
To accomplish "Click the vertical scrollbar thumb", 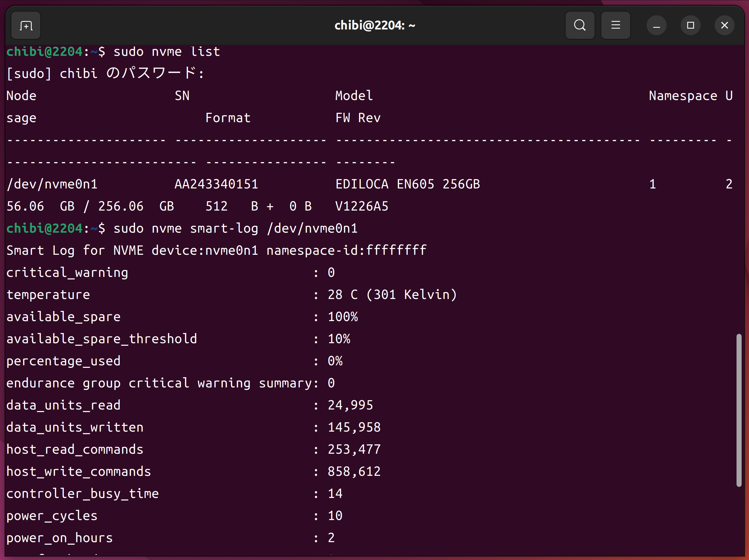I will pos(739,410).
